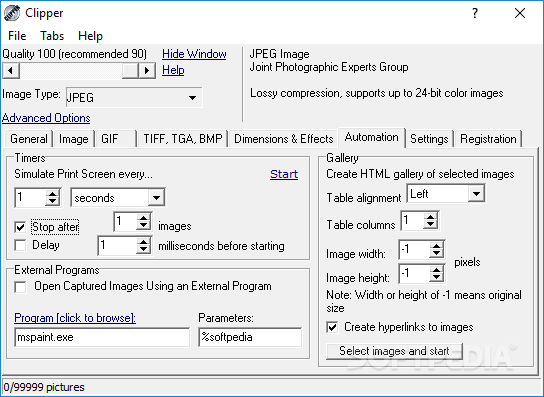Switch to the Dimensions & Effects tab
The image size is (544, 397).
click(283, 139)
